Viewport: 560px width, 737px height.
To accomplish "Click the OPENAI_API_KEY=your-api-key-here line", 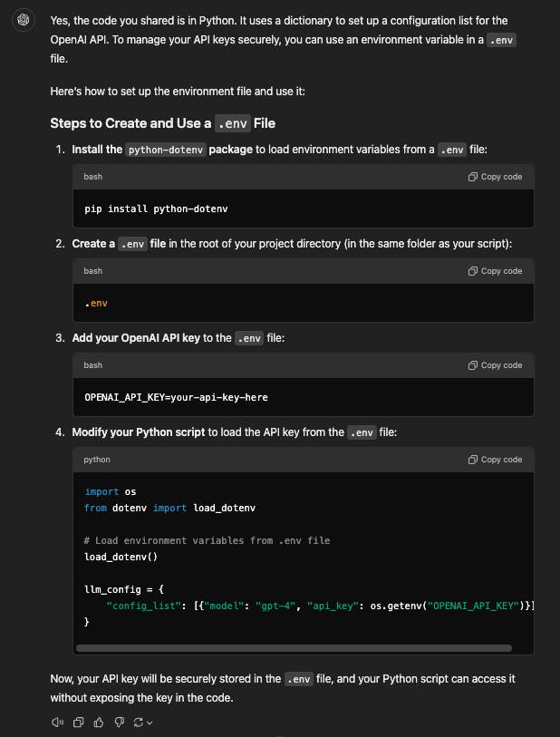I will [176, 397].
